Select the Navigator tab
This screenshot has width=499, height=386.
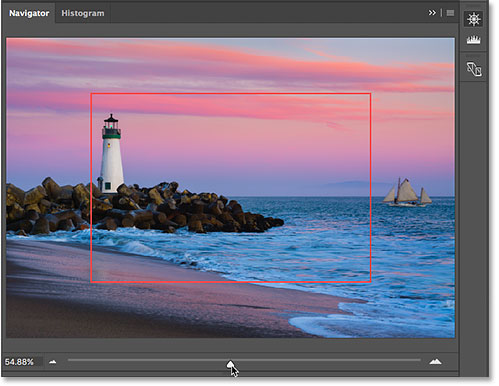click(x=29, y=13)
